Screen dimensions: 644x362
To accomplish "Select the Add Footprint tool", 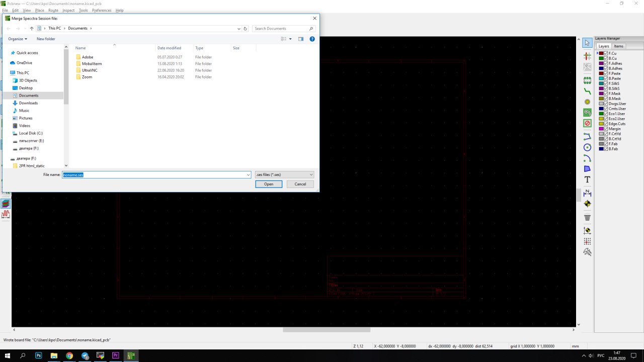I will pos(587,80).
